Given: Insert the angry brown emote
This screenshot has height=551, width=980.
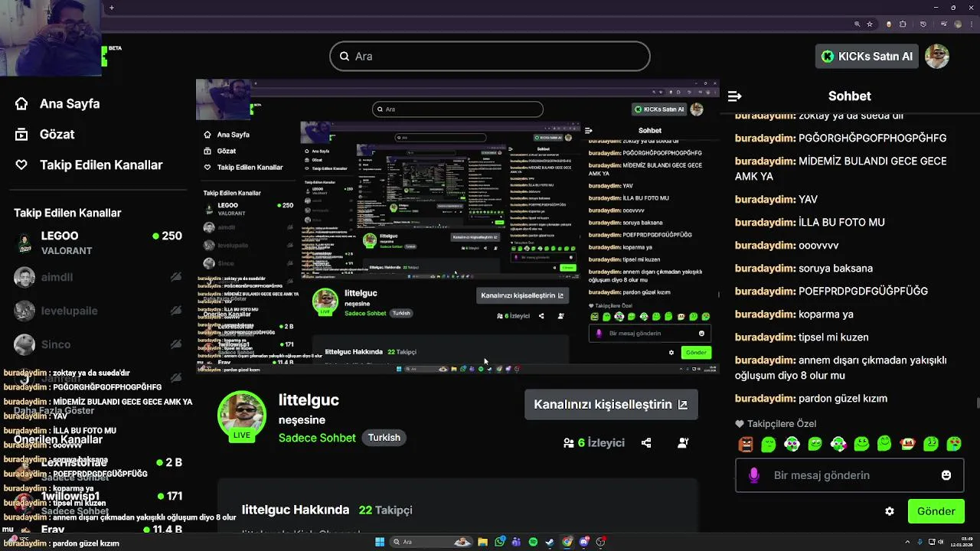Looking at the screenshot, I should (x=746, y=444).
